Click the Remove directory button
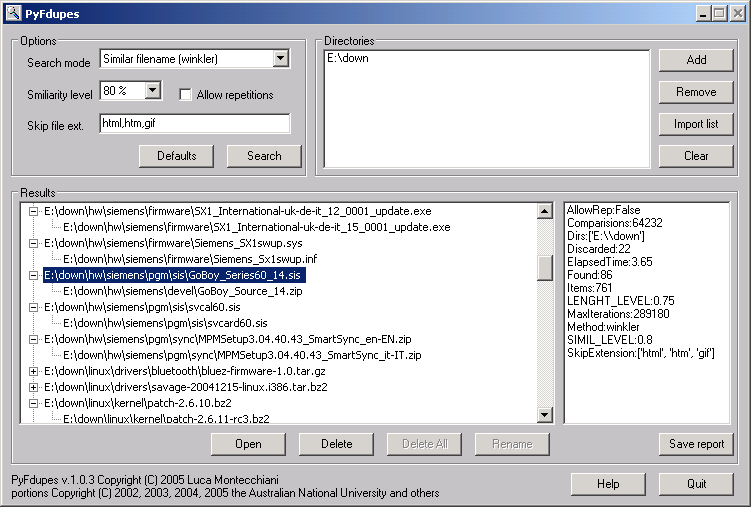 [696, 92]
